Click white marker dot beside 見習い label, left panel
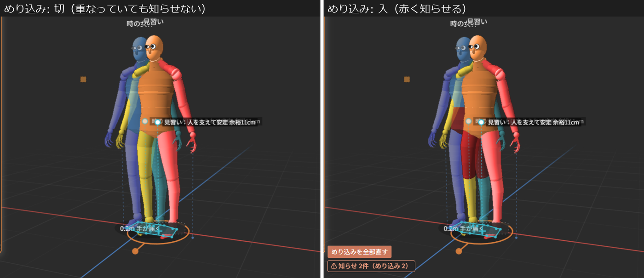The image size is (644, 278). coord(158,122)
